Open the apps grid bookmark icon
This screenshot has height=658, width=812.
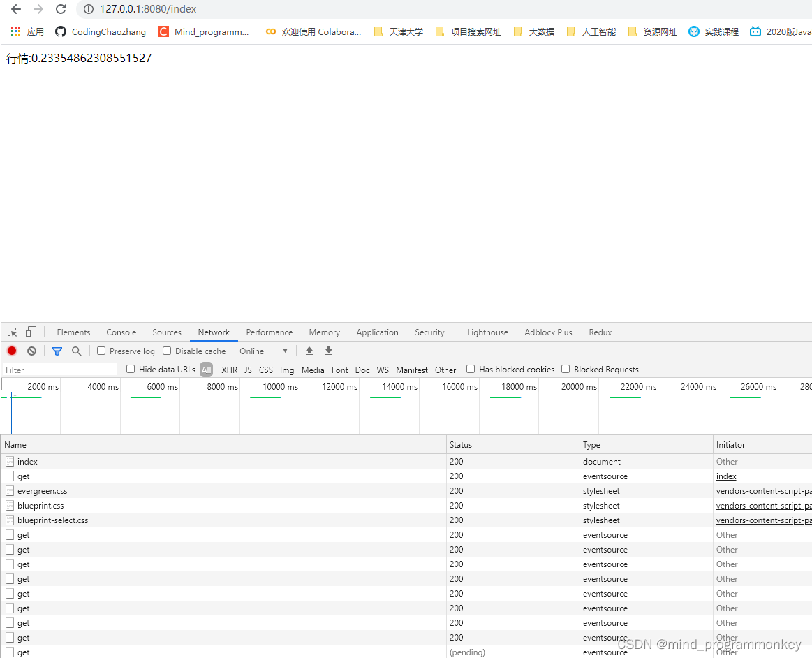click(x=15, y=31)
